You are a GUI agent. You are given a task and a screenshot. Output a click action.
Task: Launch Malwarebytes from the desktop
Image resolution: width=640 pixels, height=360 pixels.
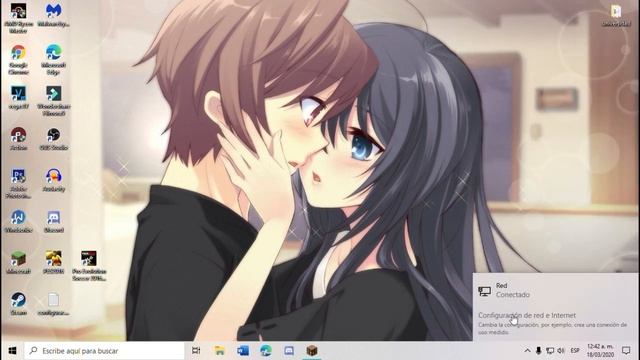pyautogui.click(x=53, y=15)
